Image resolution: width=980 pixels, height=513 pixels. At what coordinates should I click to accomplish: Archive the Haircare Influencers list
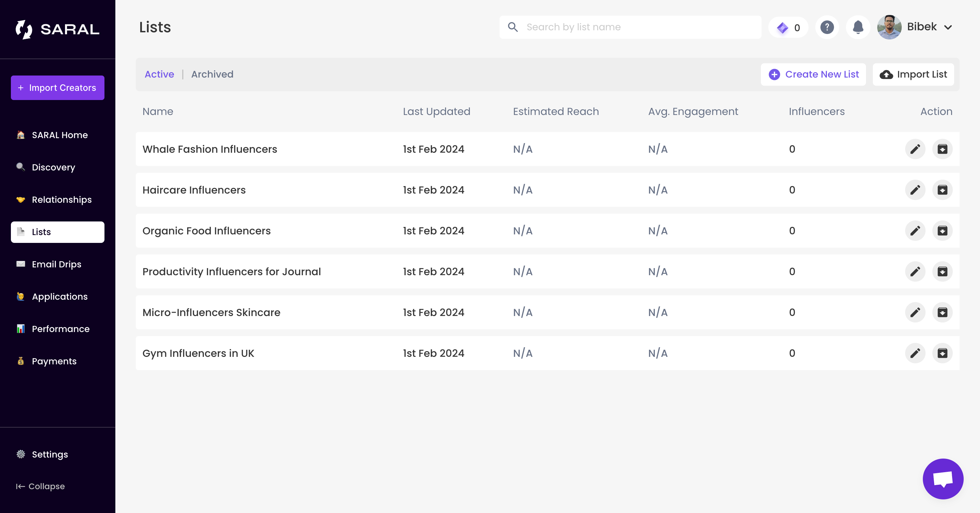(942, 190)
